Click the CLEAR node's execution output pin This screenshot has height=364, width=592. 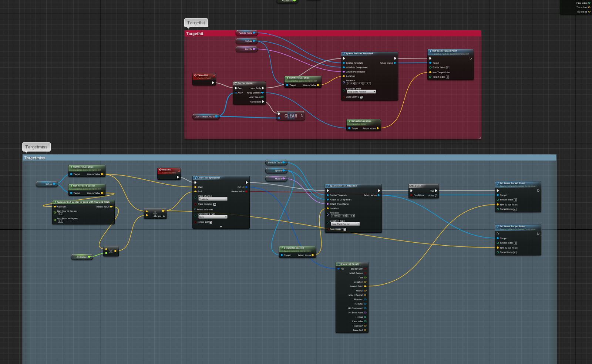(x=302, y=116)
